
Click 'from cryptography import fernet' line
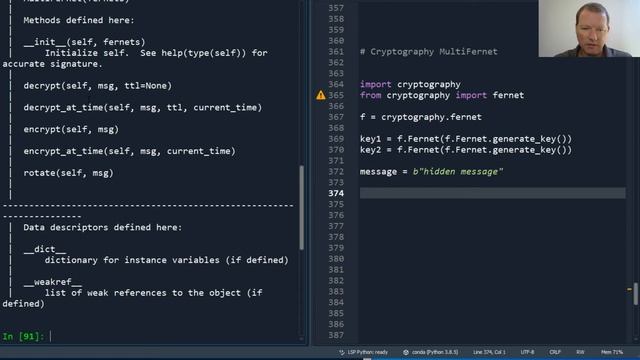pyautogui.click(x=442, y=95)
